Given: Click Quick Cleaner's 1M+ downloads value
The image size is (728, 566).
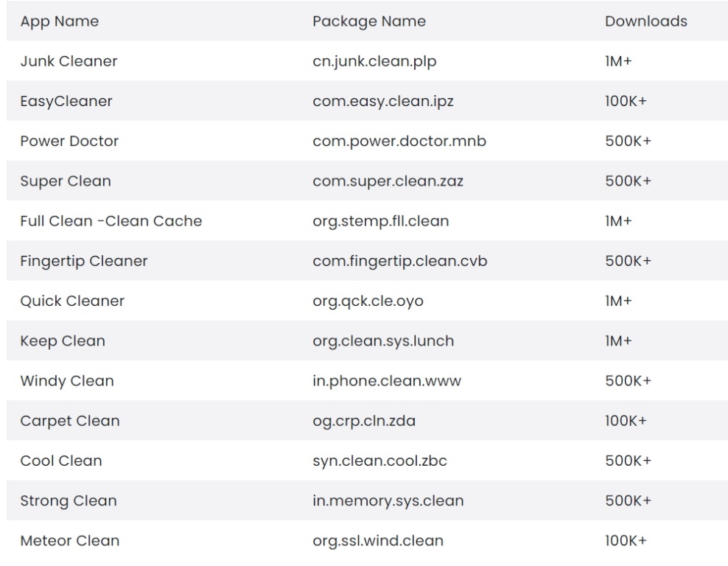Looking at the screenshot, I should coord(618,301).
